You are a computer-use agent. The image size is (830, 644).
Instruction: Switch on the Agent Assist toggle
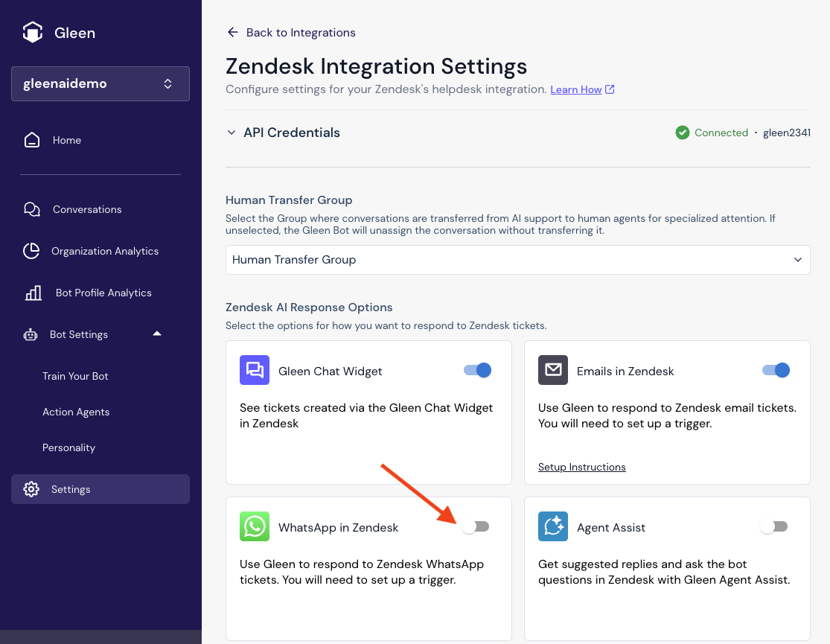pyautogui.click(x=774, y=526)
